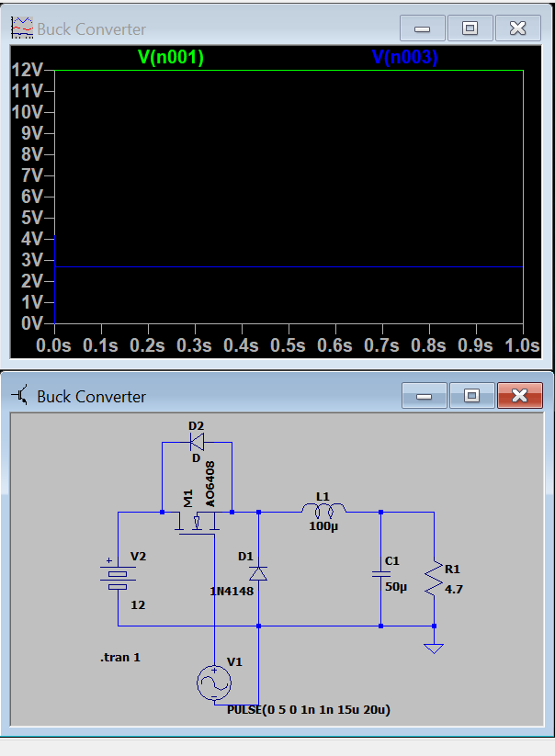Select the M1 MOSFET symbol

197,522
